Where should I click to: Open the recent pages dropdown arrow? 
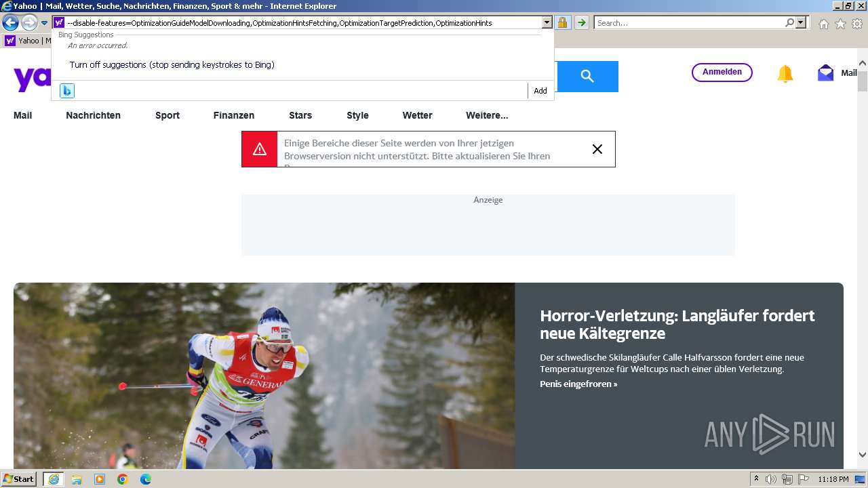(44, 23)
